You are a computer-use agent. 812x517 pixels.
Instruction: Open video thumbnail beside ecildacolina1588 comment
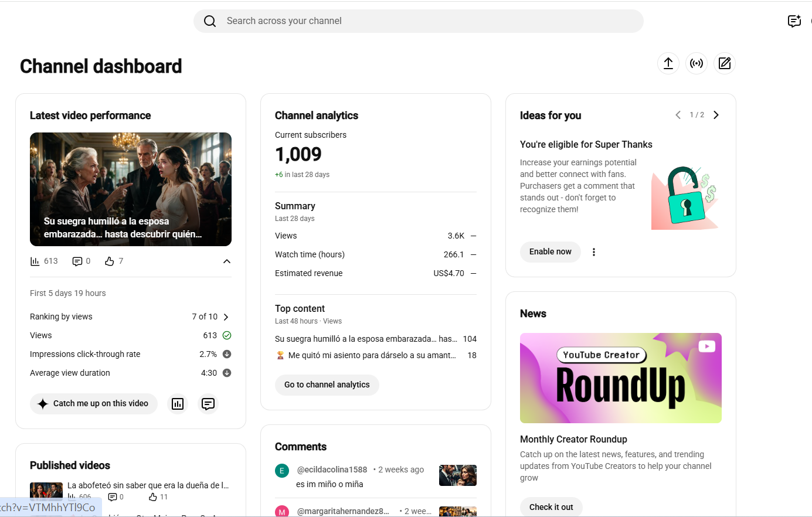[x=458, y=475]
